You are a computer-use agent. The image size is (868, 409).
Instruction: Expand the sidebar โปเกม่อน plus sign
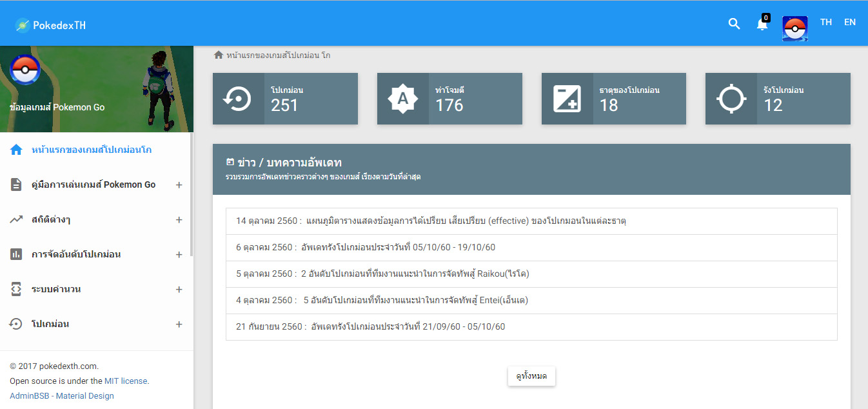click(179, 324)
